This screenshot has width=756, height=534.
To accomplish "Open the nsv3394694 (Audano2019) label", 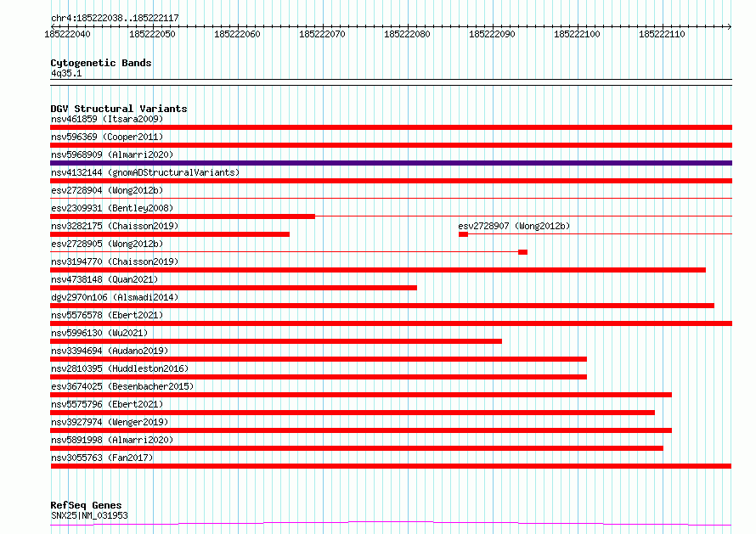I will 110,351.
